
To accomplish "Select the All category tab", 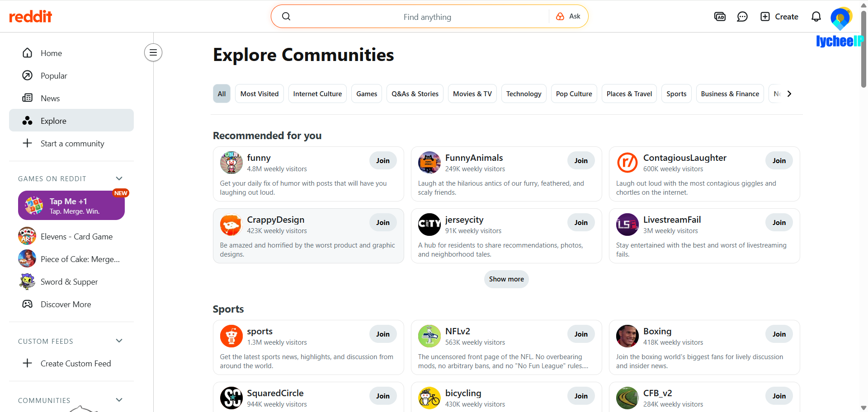I will (x=222, y=94).
